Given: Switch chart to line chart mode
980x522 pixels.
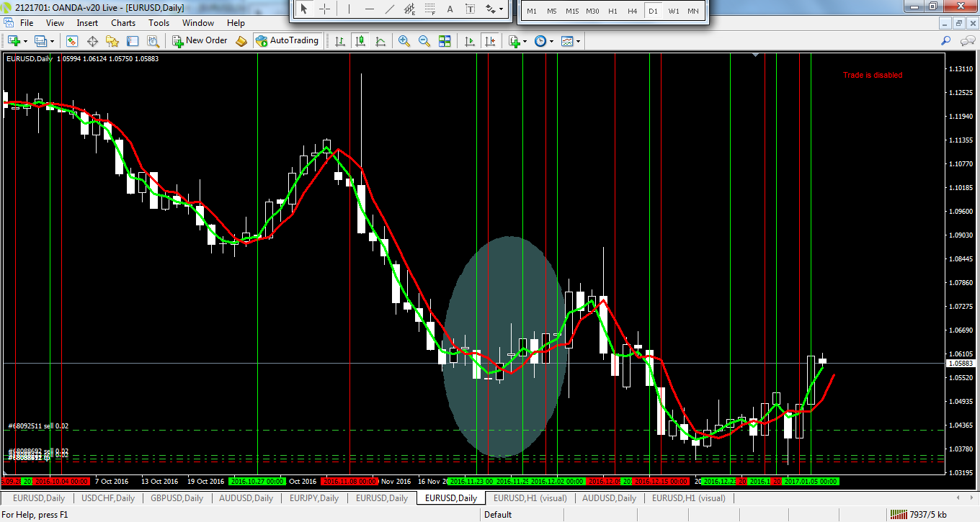Looking at the screenshot, I should 380,41.
